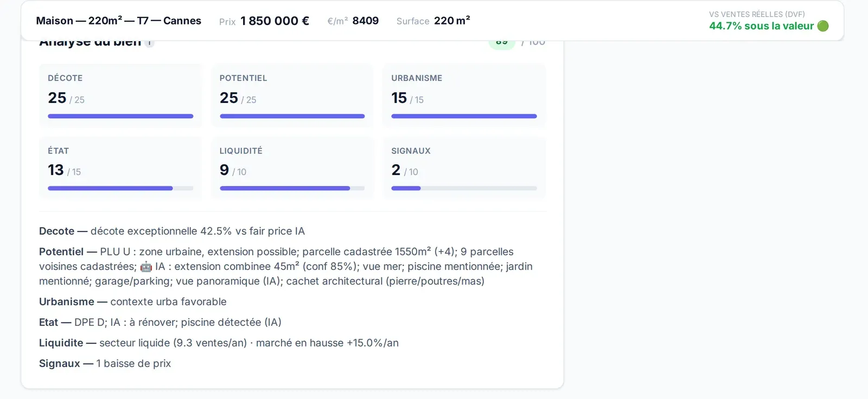The height and width of the screenshot is (399, 868).
Task: Click the État progress bar
Action: click(x=120, y=188)
